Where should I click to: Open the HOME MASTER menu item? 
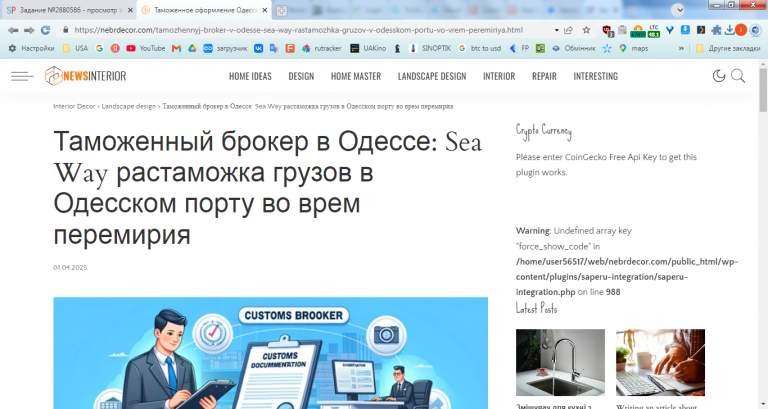(x=356, y=76)
